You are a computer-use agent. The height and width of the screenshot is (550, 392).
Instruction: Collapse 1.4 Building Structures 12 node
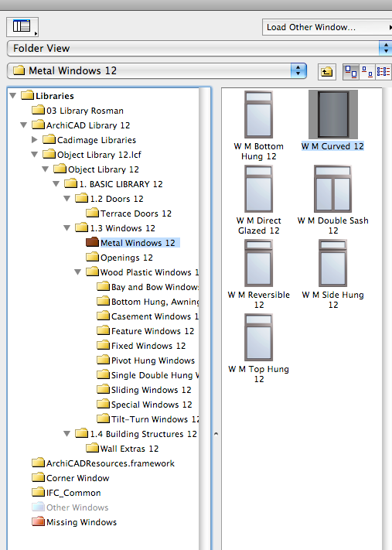point(67,434)
